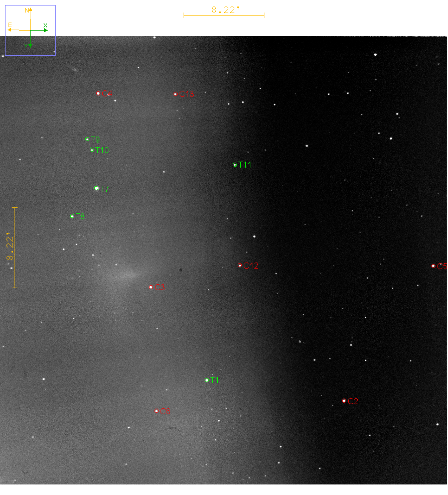The width and height of the screenshot is (448, 495).
Task: Click the red C4 aperture circle
Action: [98, 93]
